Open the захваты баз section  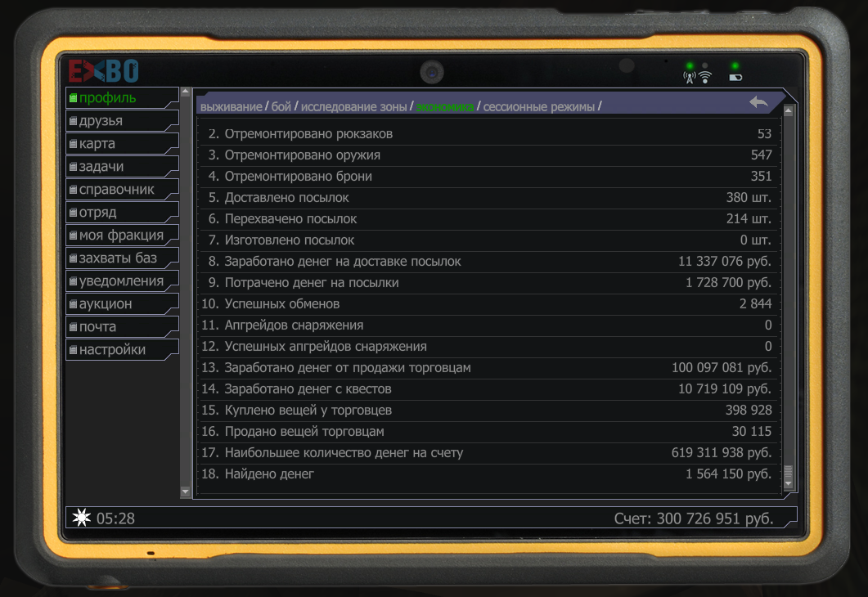coord(122,258)
